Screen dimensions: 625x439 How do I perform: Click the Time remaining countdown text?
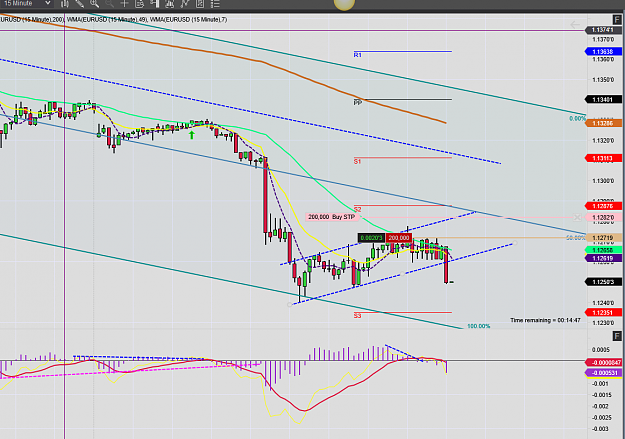point(545,320)
